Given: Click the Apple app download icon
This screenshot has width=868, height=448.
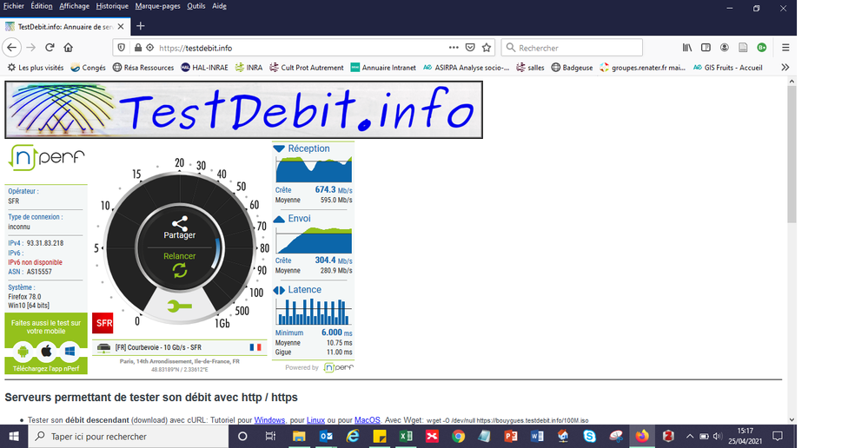Looking at the screenshot, I should [x=47, y=352].
